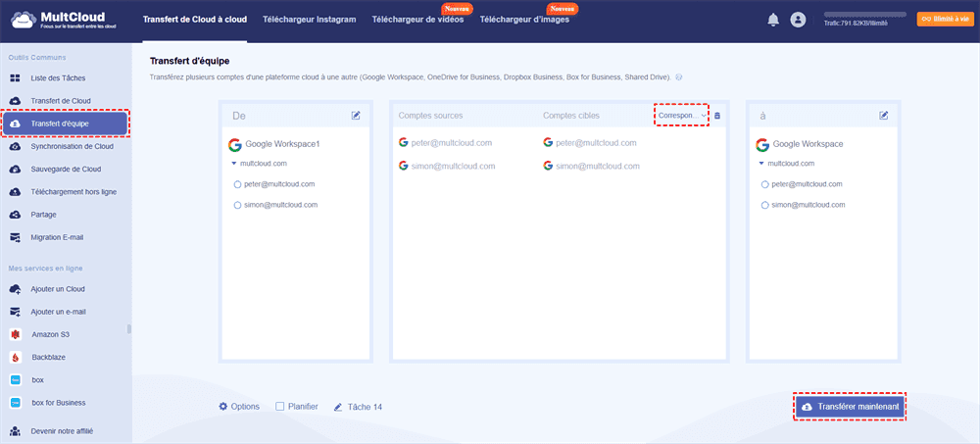Collapse multcloud.com under Google Workspace1
980x444 pixels.
[234, 164]
